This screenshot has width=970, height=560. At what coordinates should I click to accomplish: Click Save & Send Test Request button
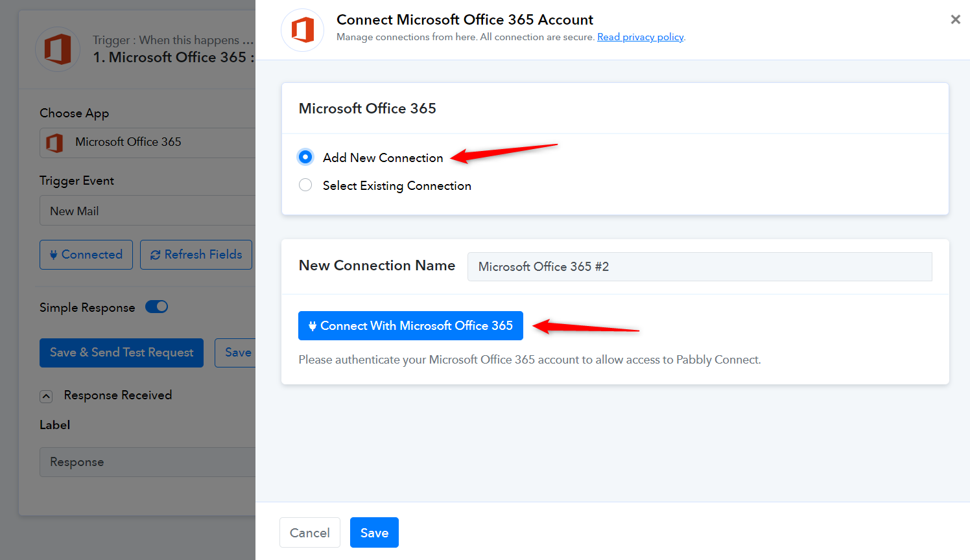pos(121,353)
